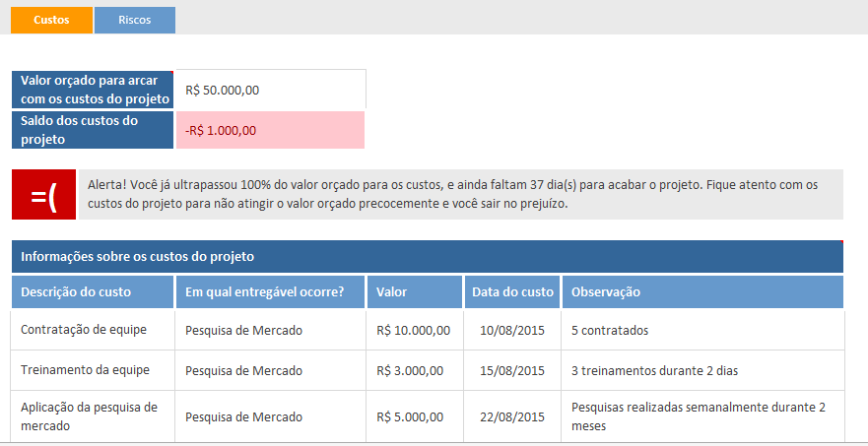Select the 'Valor orçado para arcar' label
The width and height of the screenshot is (868, 446).
94,90
